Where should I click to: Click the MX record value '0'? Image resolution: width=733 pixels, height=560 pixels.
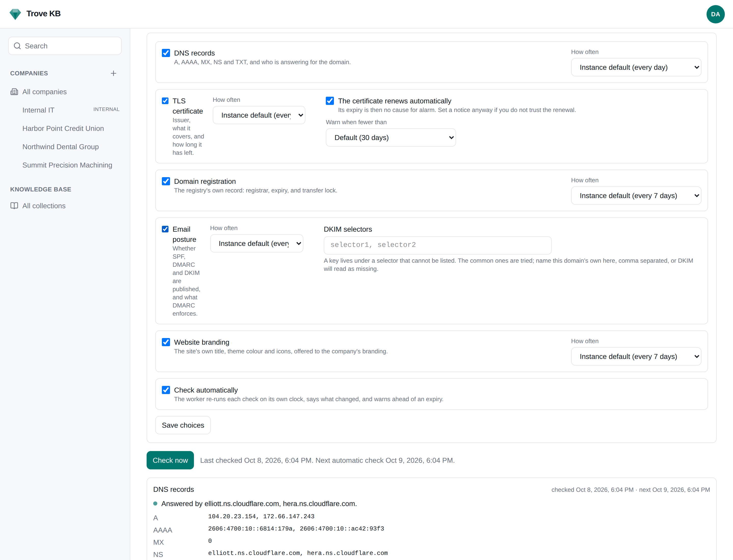click(210, 541)
